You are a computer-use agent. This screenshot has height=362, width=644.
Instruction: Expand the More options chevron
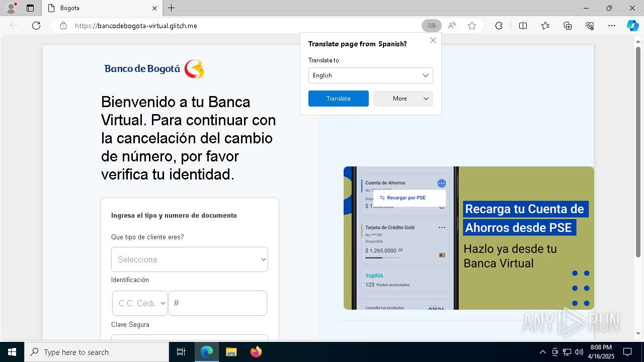pos(426,99)
